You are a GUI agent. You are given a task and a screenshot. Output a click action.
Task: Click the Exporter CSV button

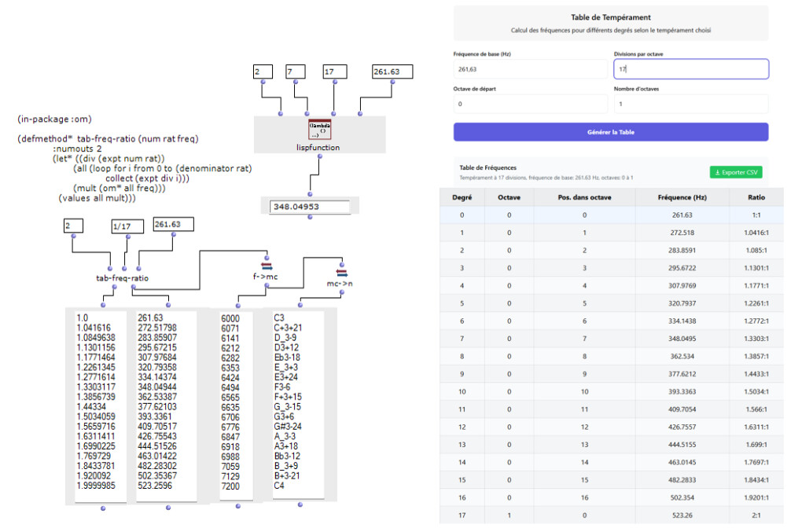(736, 172)
